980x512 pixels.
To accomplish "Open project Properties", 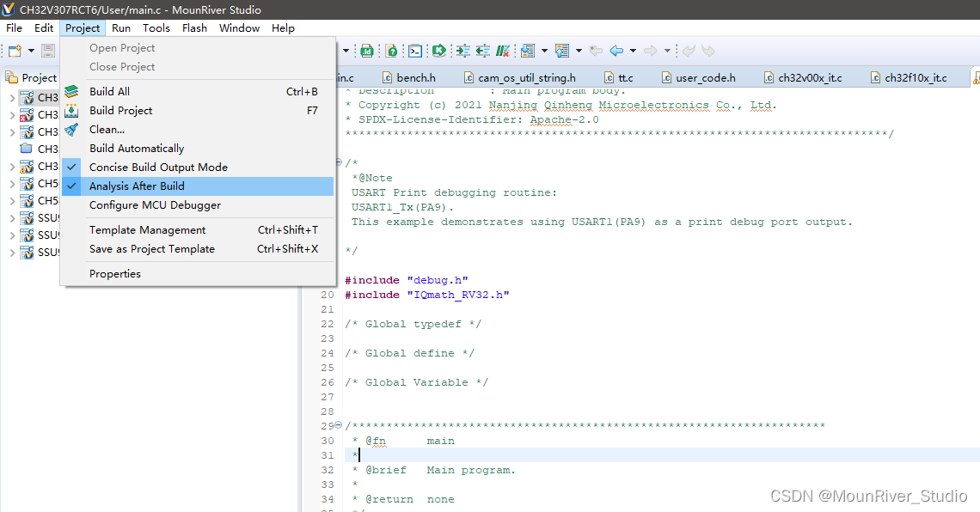I will pos(198,274).
